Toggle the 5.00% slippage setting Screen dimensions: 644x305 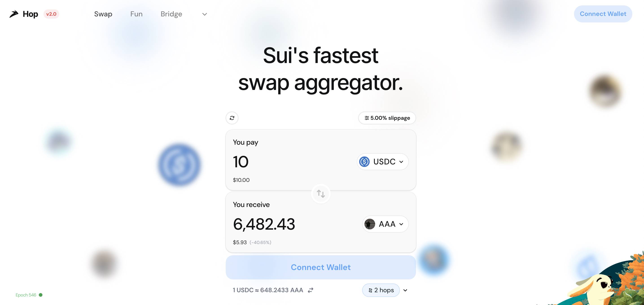[386, 118]
